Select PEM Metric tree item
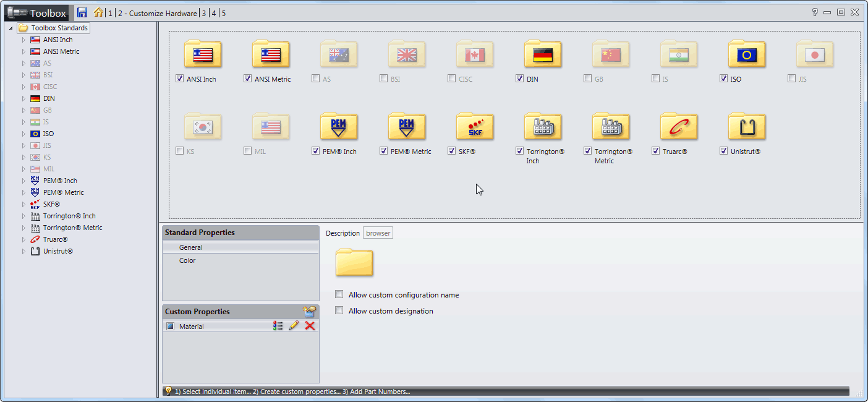 coord(63,192)
